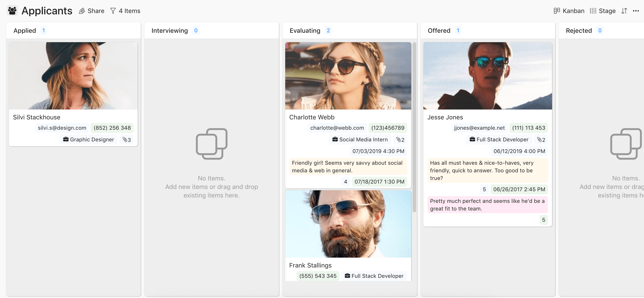Click the Social Media Intern briefcase tag
644x298 pixels.
click(x=360, y=139)
